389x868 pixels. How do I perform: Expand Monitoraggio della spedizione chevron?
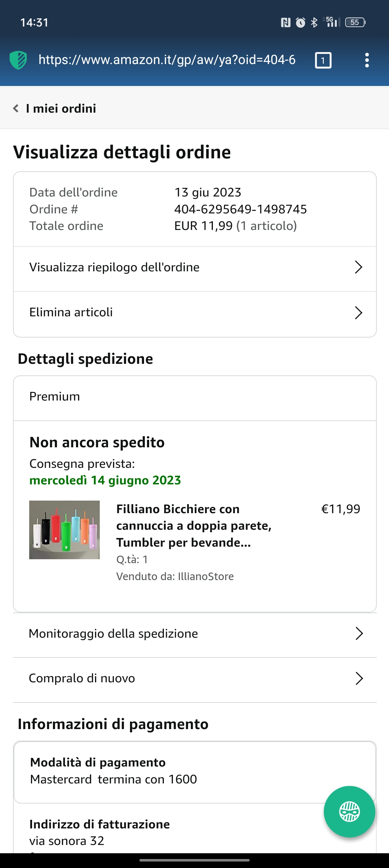359,633
